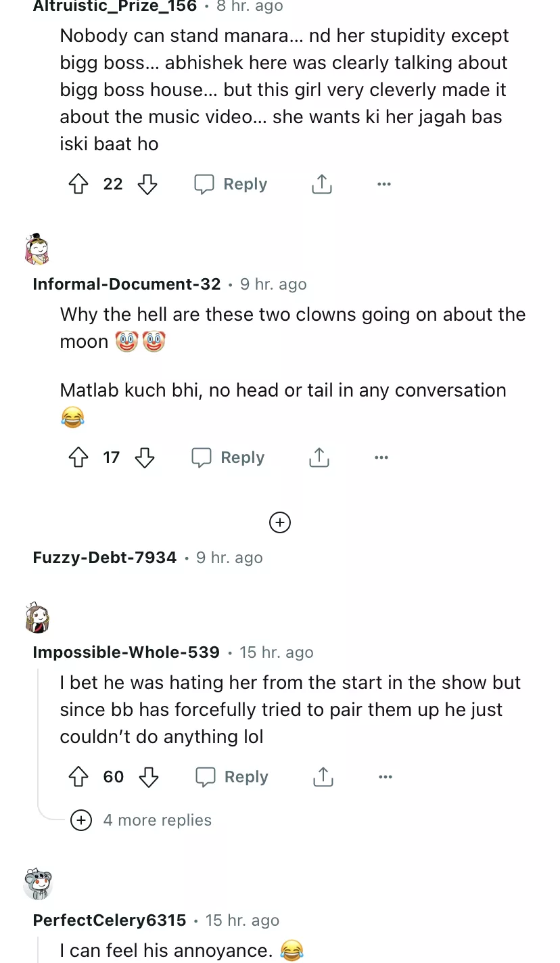Downvote the comment with 17 votes
The image size is (560, 963).
pyautogui.click(x=145, y=458)
